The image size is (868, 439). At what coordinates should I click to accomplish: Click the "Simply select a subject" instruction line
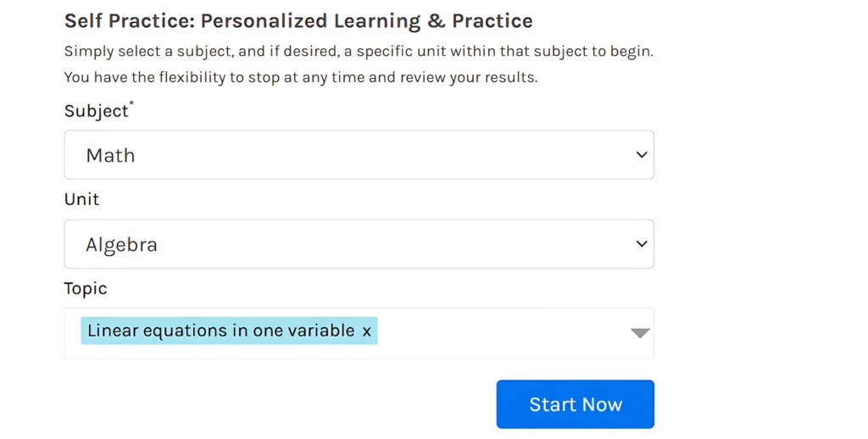click(359, 51)
